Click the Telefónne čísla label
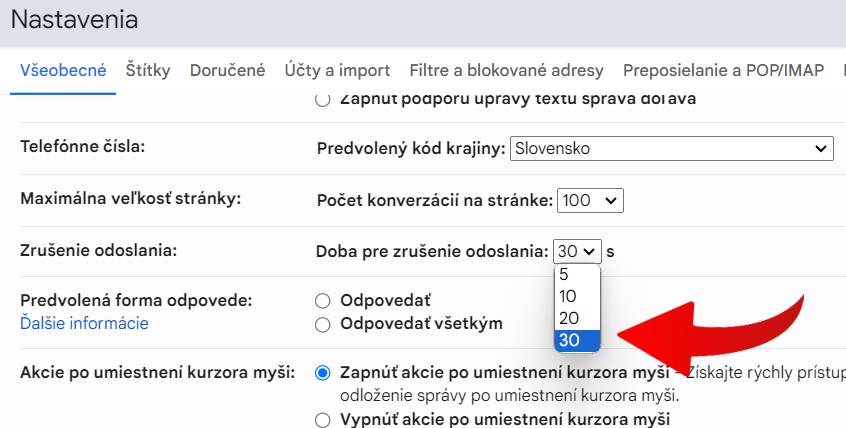Screen dimensions: 846x428 [83, 146]
